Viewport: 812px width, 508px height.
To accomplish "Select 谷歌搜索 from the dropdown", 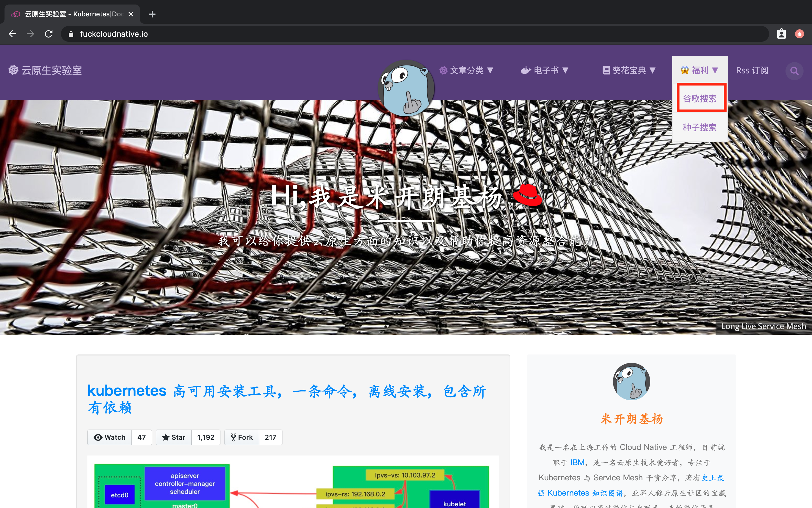I will point(700,98).
